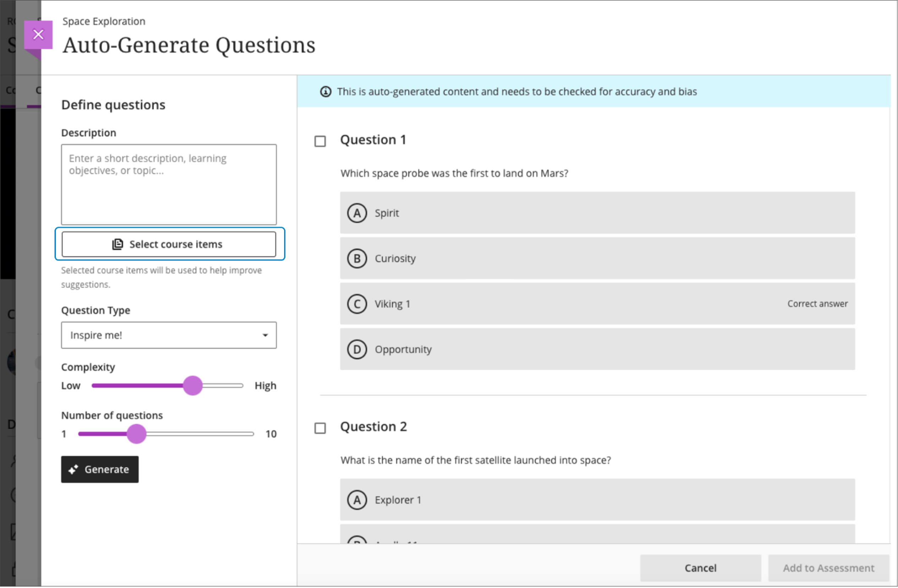Click the Number of questions slider handle

point(136,434)
